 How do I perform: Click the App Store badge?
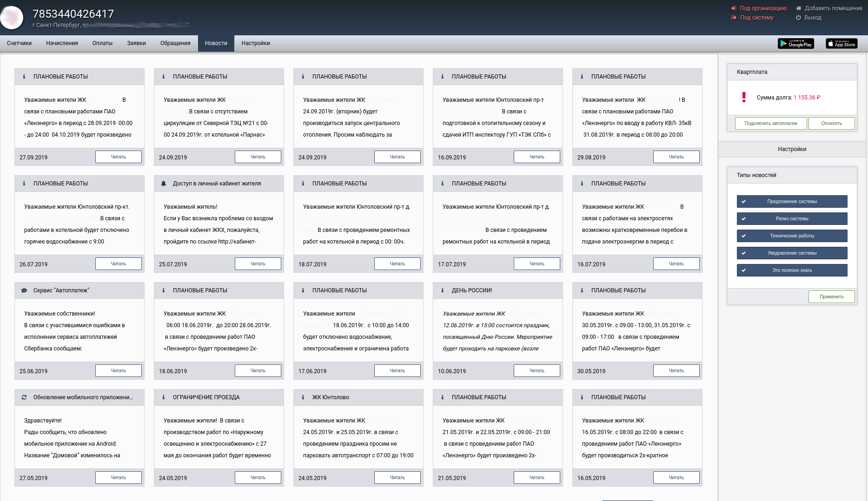pos(841,44)
